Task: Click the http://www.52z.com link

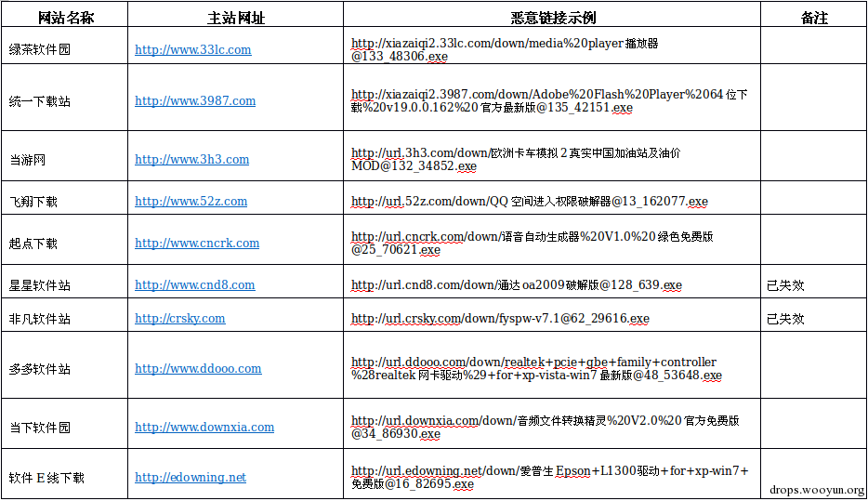Action: [191, 202]
